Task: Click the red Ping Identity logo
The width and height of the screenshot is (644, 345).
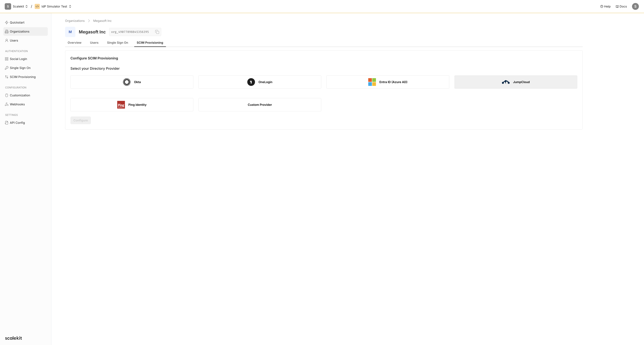Action: click(121, 105)
